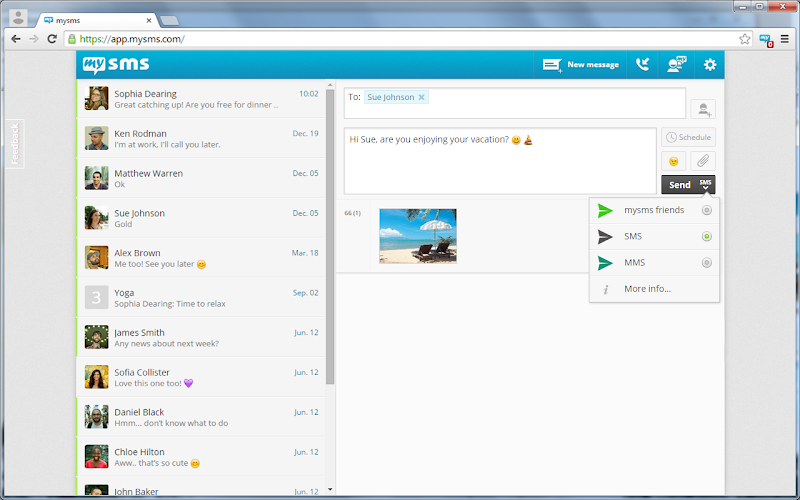This screenshot has height=500, width=800.
Task: Click the dark SMS send arrow icon
Action: click(605, 236)
